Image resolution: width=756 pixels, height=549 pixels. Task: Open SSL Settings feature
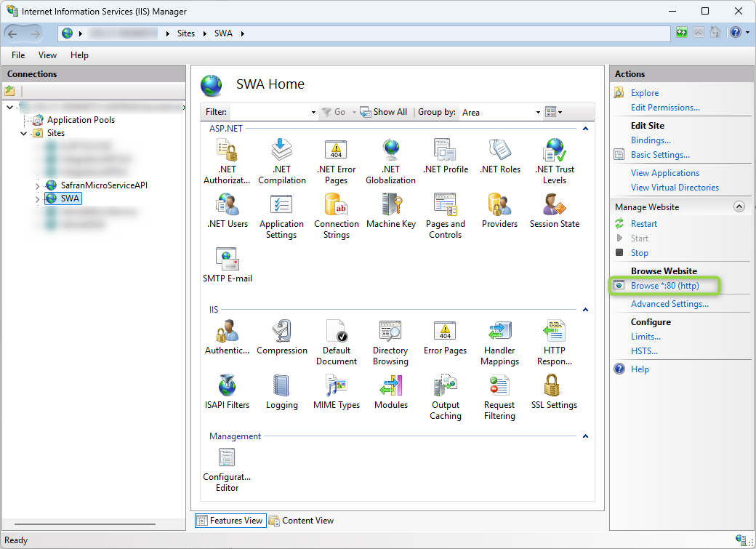tap(554, 392)
